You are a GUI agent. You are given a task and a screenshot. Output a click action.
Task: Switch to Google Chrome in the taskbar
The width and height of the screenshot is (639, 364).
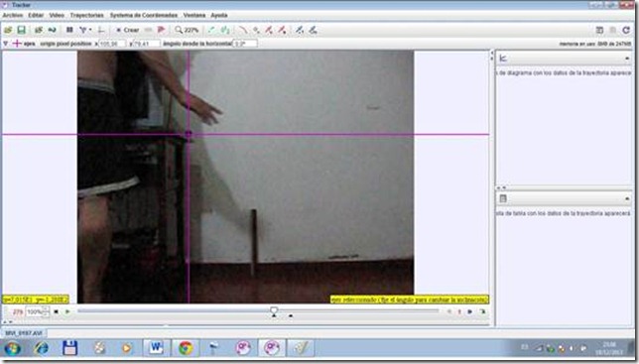click(x=186, y=348)
